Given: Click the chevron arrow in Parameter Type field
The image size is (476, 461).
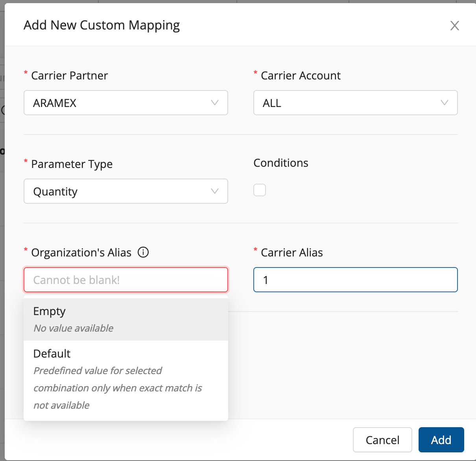Looking at the screenshot, I should (x=215, y=191).
